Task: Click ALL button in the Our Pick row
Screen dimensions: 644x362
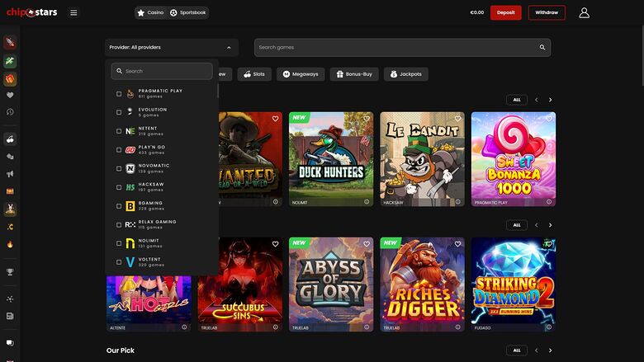Action: [x=517, y=350]
